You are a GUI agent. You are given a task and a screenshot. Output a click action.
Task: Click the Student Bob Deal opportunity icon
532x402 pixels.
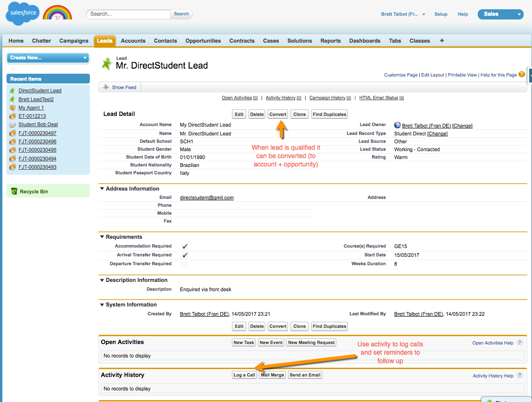tap(13, 125)
